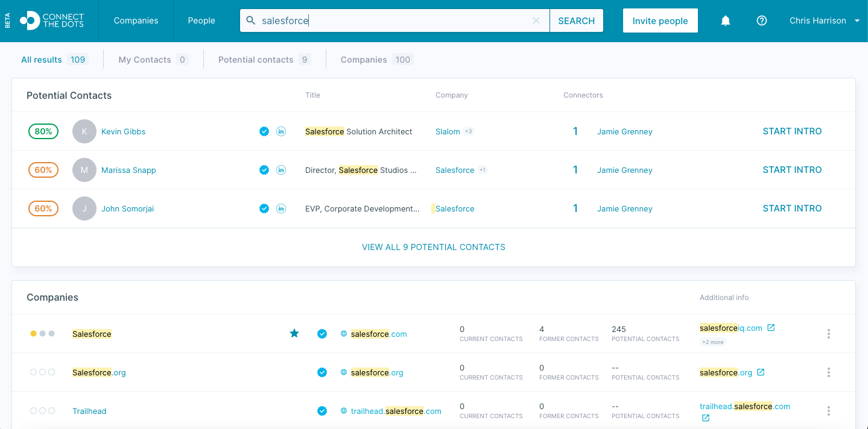Open external link icon for salesforce.org
The width and height of the screenshot is (868, 429).
pyautogui.click(x=761, y=372)
